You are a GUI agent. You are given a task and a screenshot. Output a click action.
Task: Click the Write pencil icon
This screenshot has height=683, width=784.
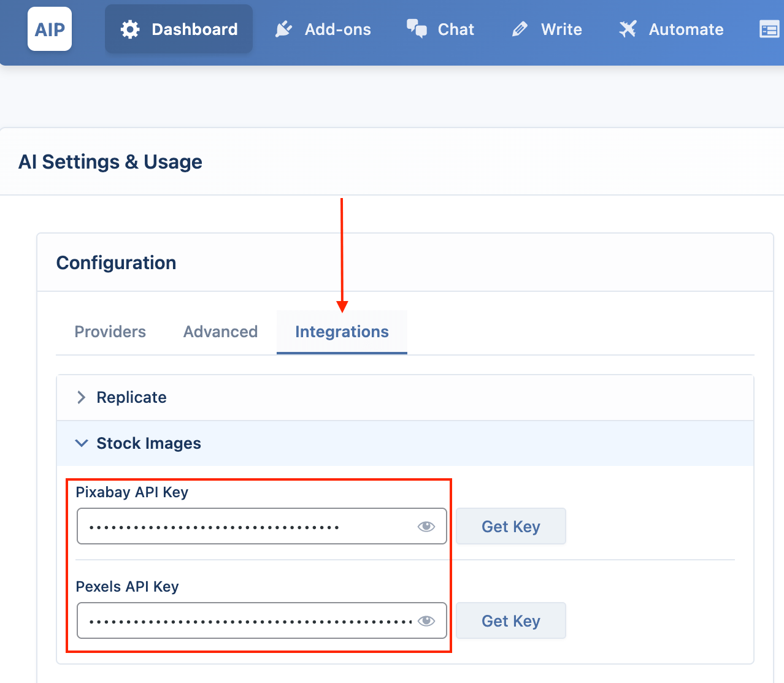click(520, 29)
